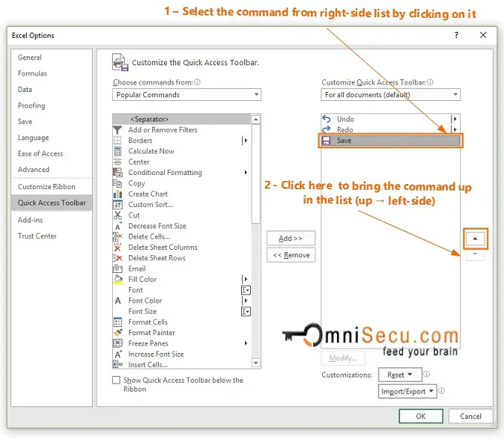Click the Redo arrow icon in toolbar list
The image size is (504, 439).
point(327,130)
